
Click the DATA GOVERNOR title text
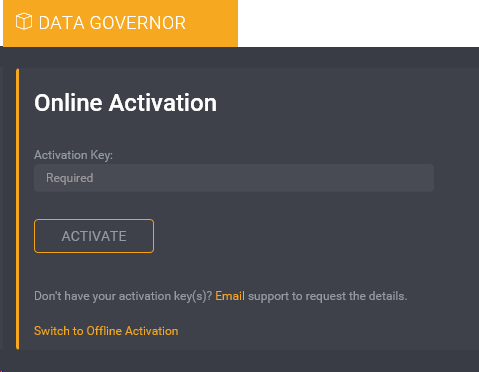tap(112, 23)
